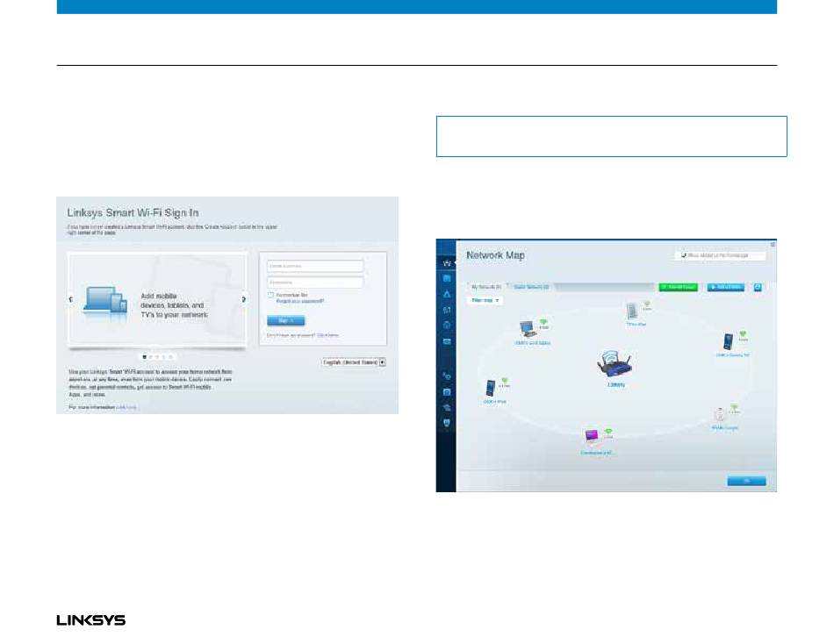Select the white device below the right smartphone
834x644 pixels.
(720, 415)
